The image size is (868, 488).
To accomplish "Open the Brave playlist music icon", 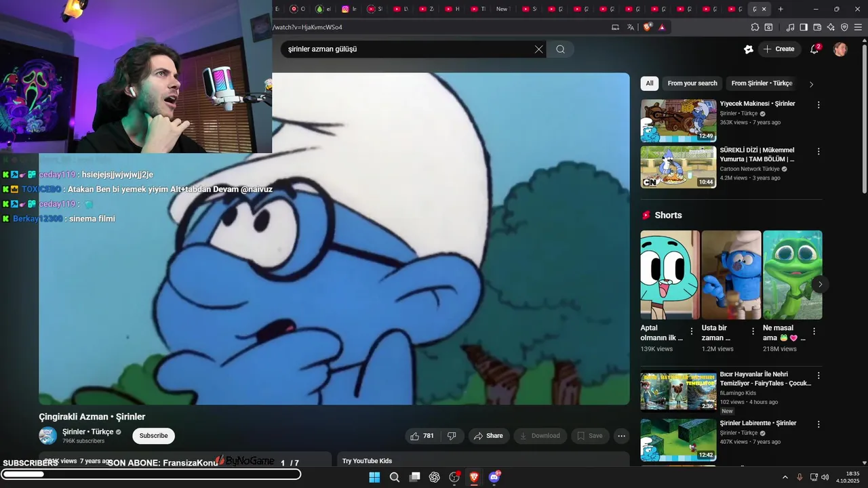I will (790, 27).
